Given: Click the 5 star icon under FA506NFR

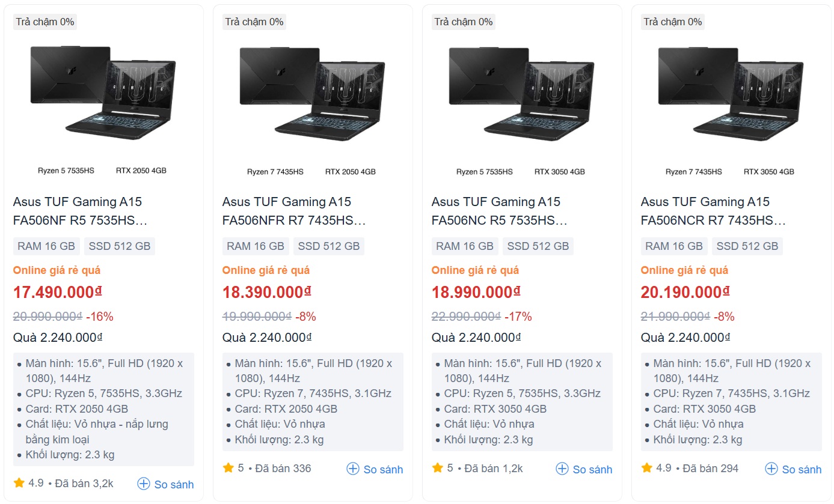Looking at the screenshot, I should pos(227,469).
